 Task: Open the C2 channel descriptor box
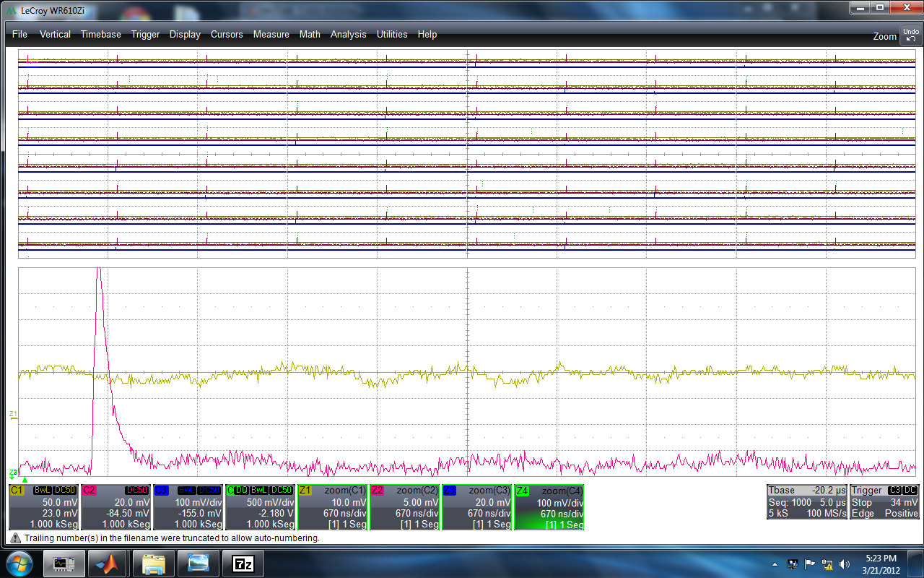pyautogui.click(x=115, y=507)
